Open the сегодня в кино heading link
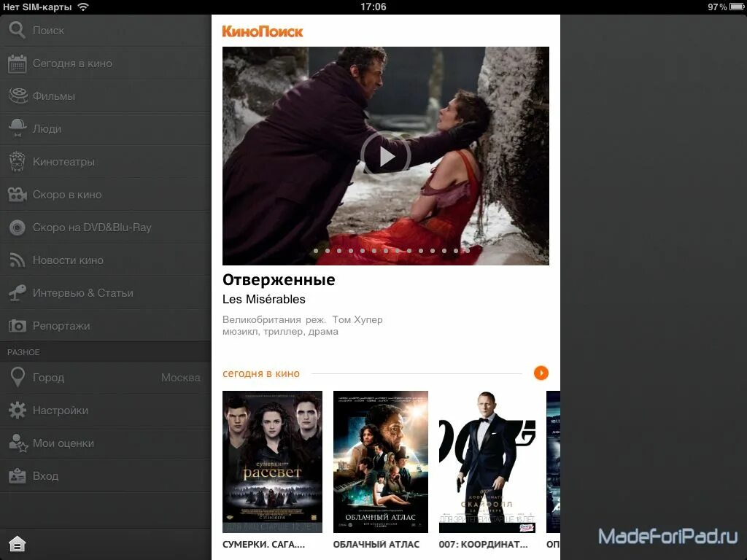The height and width of the screenshot is (560, 747). click(x=261, y=374)
